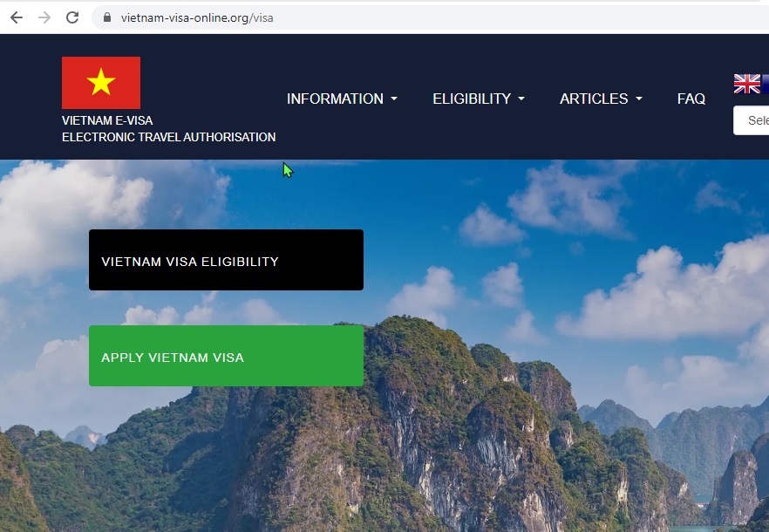This screenshot has width=769, height=532.
Task: Open the ARTICLES dropdown menu
Action: tap(601, 99)
